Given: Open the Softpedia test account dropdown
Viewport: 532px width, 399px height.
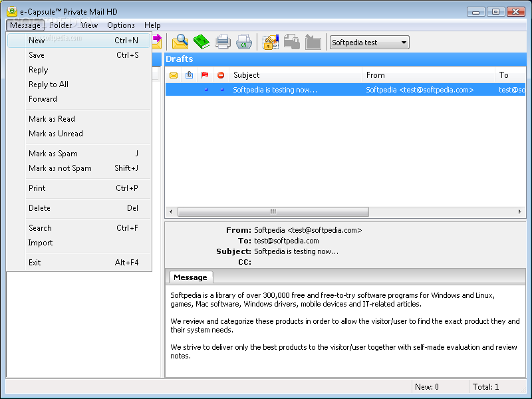Looking at the screenshot, I should 370,43.
